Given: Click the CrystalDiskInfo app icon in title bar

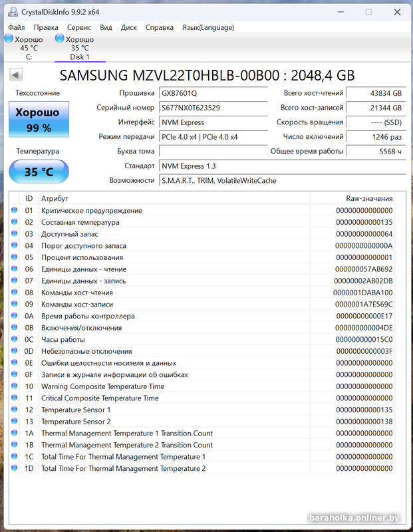Looking at the screenshot, I should click(13, 11).
